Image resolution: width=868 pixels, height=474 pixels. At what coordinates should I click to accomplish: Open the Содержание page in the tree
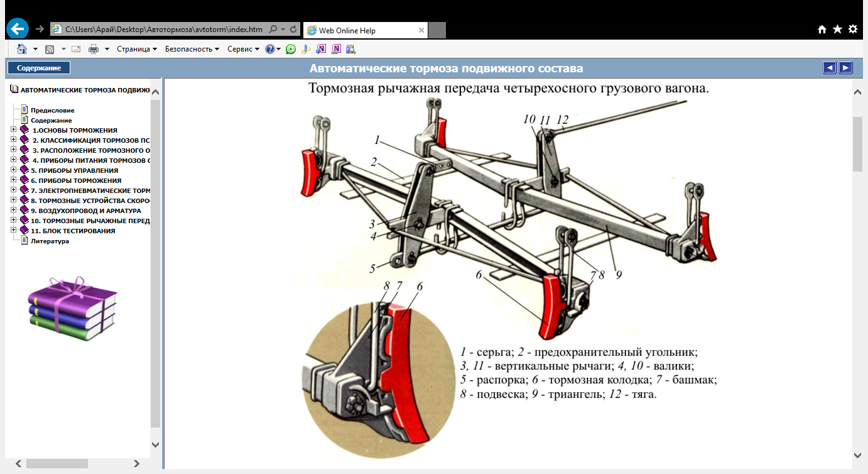click(52, 120)
